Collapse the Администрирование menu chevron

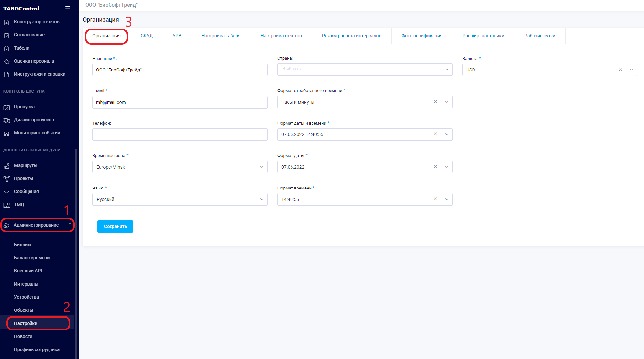click(x=70, y=224)
